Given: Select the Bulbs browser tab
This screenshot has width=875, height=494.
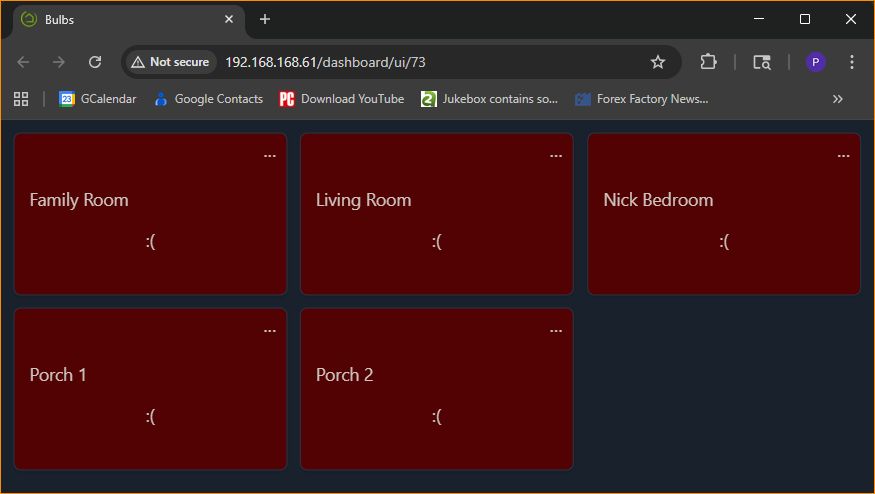Looking at the screenshot, I should (120, 19).
